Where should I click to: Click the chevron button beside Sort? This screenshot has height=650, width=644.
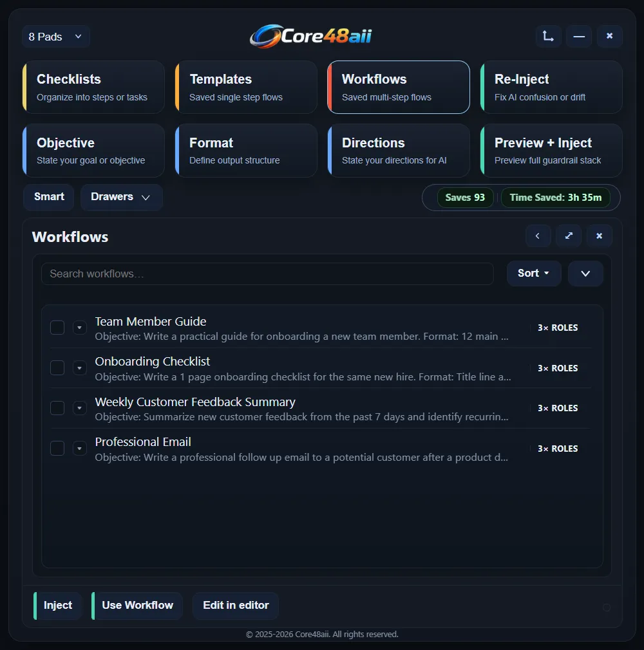pyautogui.click(x=585, y=273)
